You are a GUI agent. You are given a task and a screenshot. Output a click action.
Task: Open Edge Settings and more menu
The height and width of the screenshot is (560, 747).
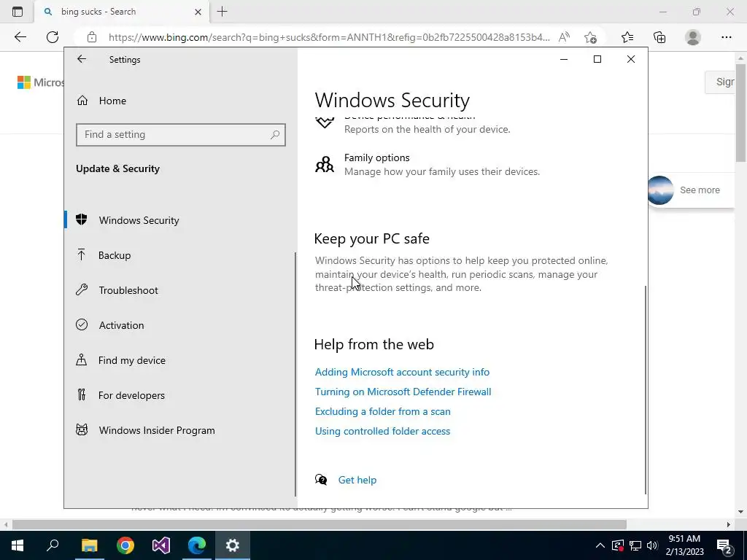pos(726,37)
